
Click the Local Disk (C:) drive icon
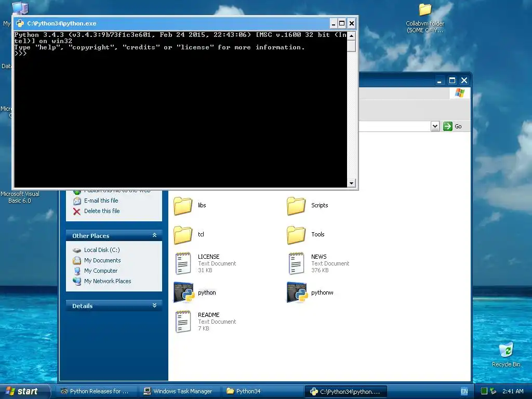coord(77,250)
